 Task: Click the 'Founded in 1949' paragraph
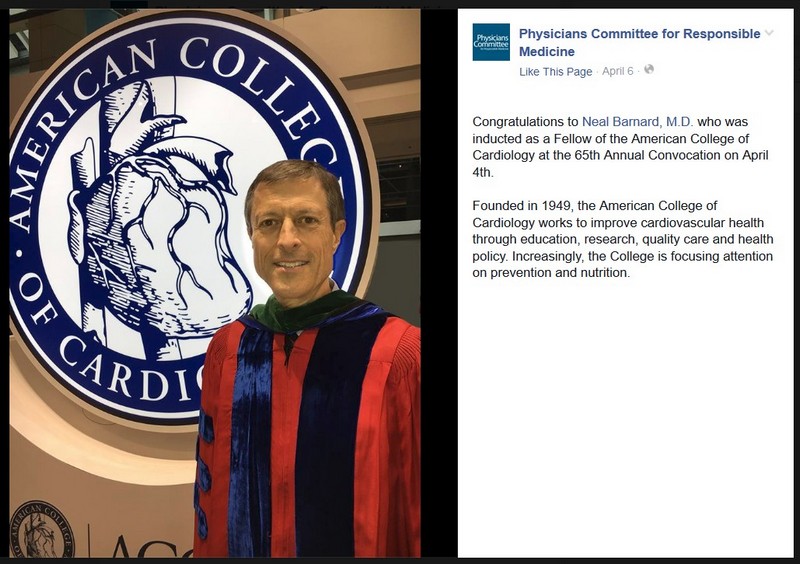(622, 239)
